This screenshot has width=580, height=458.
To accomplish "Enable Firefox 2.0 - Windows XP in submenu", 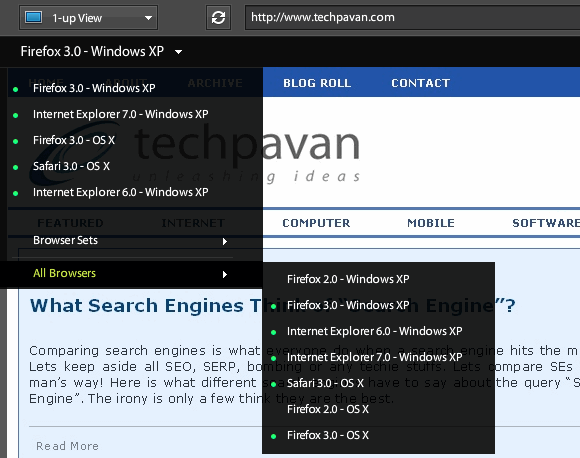I will tap(378, 279).
